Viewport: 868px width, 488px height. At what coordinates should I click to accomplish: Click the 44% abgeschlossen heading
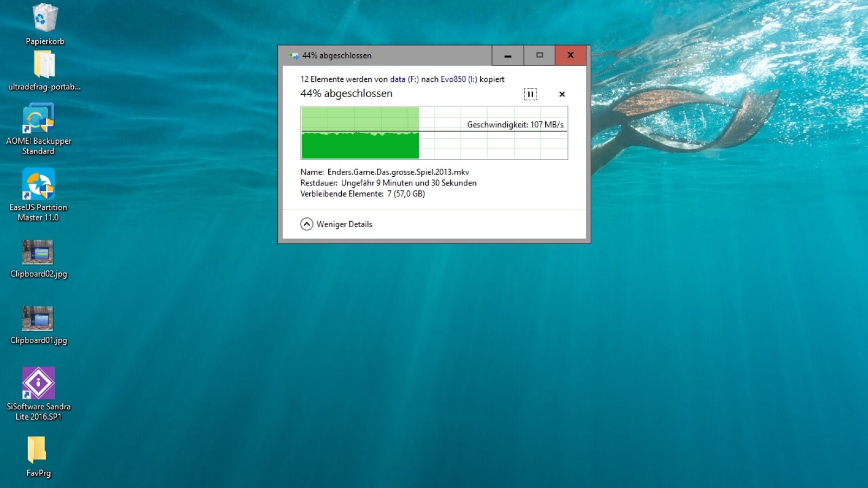coord(346,93)
